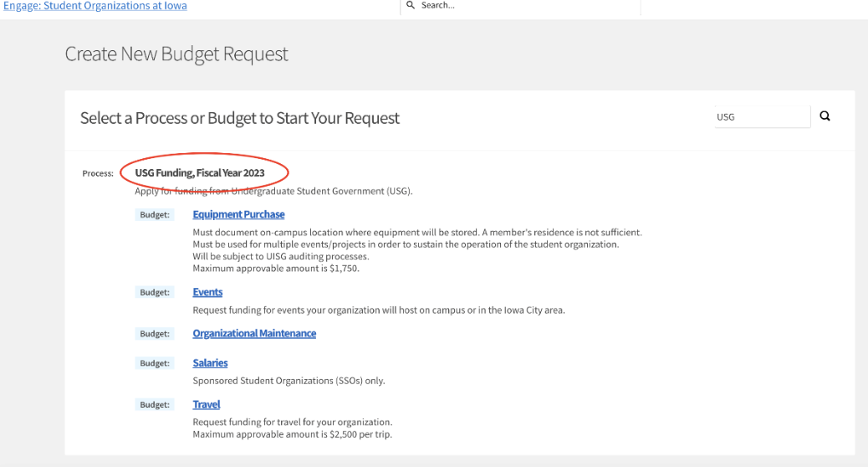The height and width of the screenshot is (467, 868).
Task: Click the Create New Budget Request heading
Action: (x=176, y=54)
